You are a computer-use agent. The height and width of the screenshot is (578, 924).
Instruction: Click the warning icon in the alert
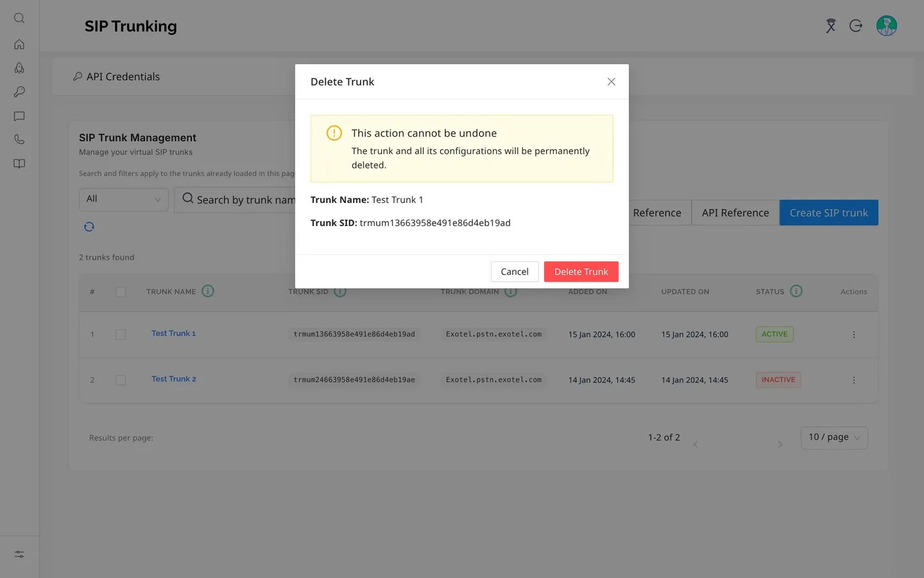[334, 133]
